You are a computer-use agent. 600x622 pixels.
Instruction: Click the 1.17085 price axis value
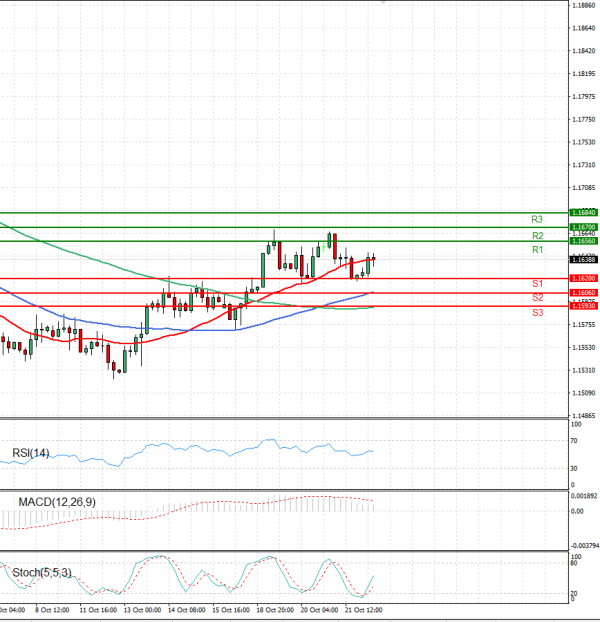584,187
